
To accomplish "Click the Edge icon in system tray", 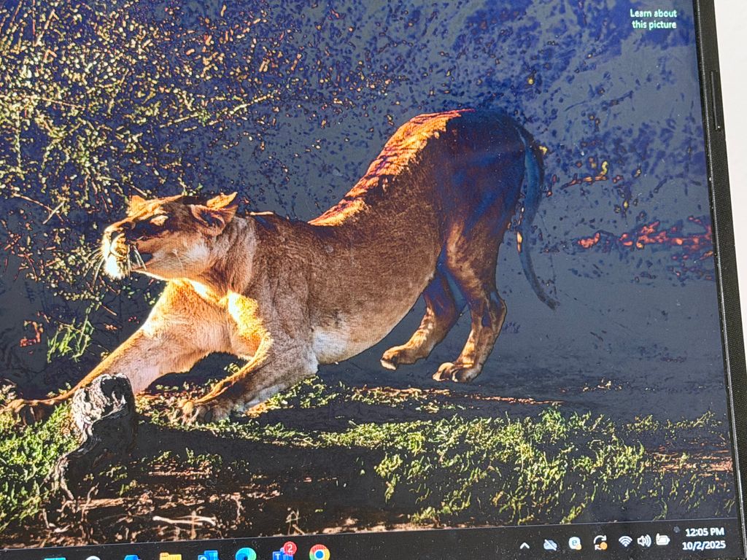I will pos(575,543).
